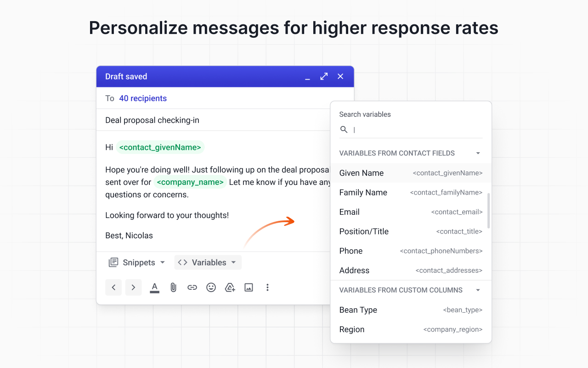
Task: Attach files from Drive
Action: coord(230,287)
